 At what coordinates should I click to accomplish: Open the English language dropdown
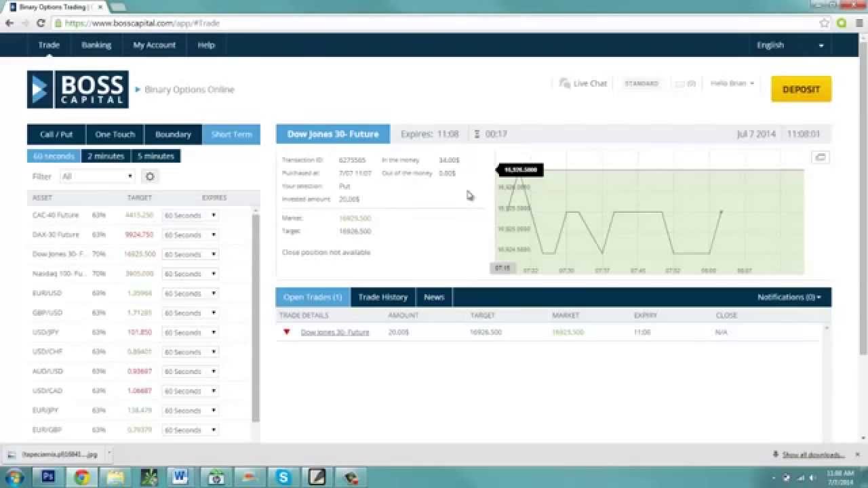coord(790,45)
